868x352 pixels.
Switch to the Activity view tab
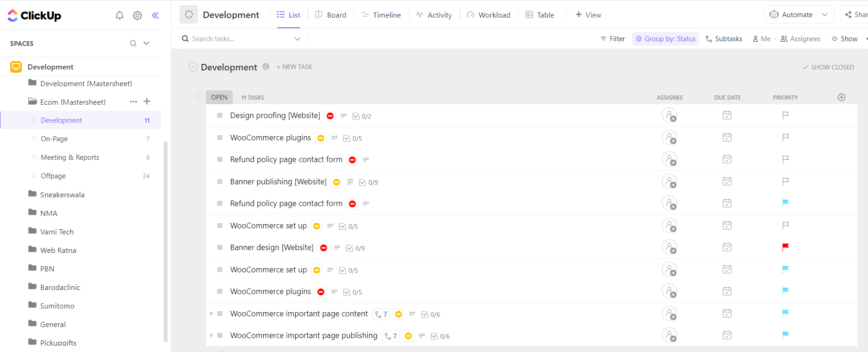click(x=434, y=15)
